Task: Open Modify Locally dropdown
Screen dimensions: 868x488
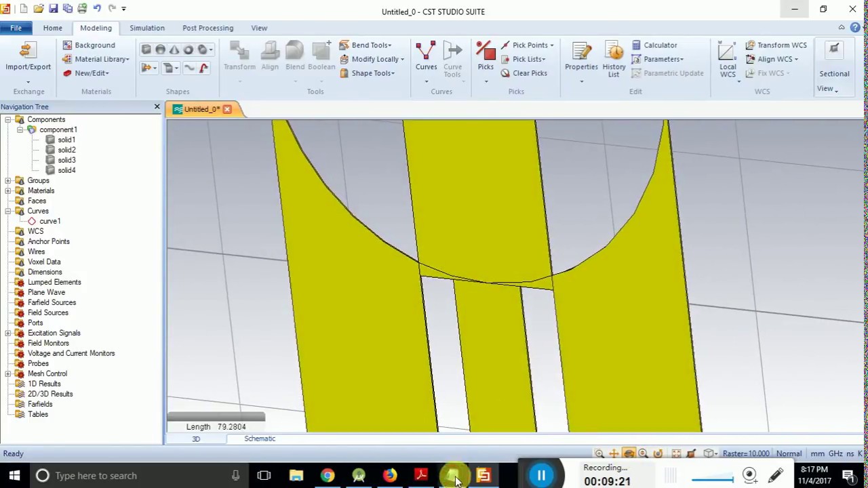Action: (372, 60)
